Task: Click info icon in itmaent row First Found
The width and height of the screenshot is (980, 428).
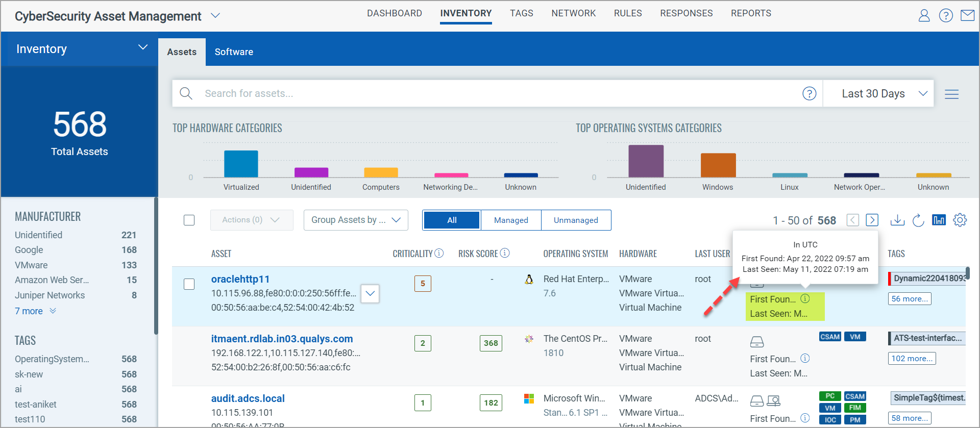Action: [805, 358]
